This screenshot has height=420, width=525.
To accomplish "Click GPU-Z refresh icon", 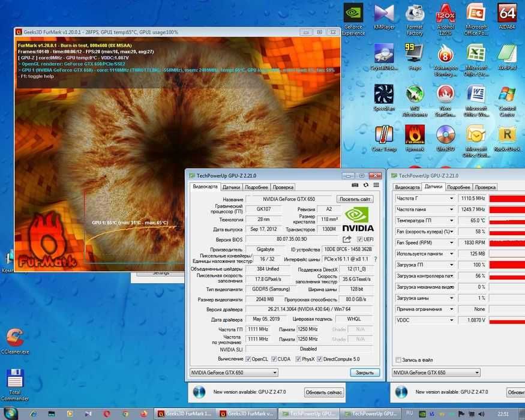I will 366,185.
